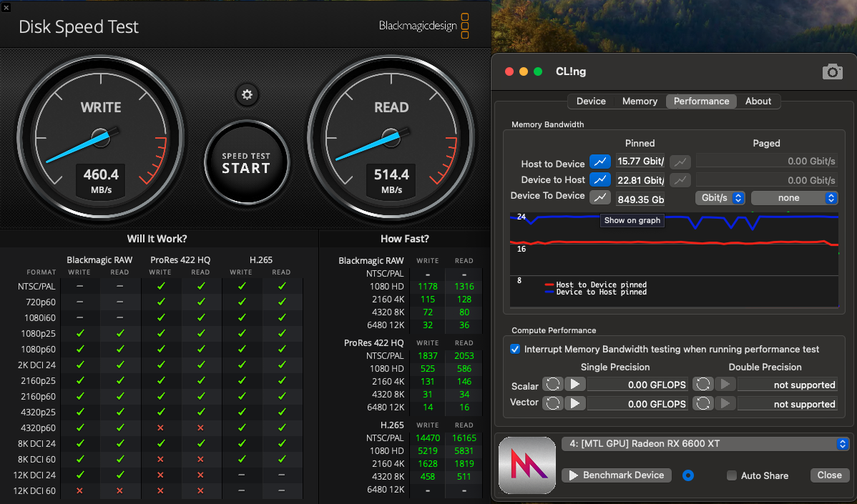The image size is (857, 504).
Task: Click the Vector 0.00 GFLOPS field
Action: [637, 403]
